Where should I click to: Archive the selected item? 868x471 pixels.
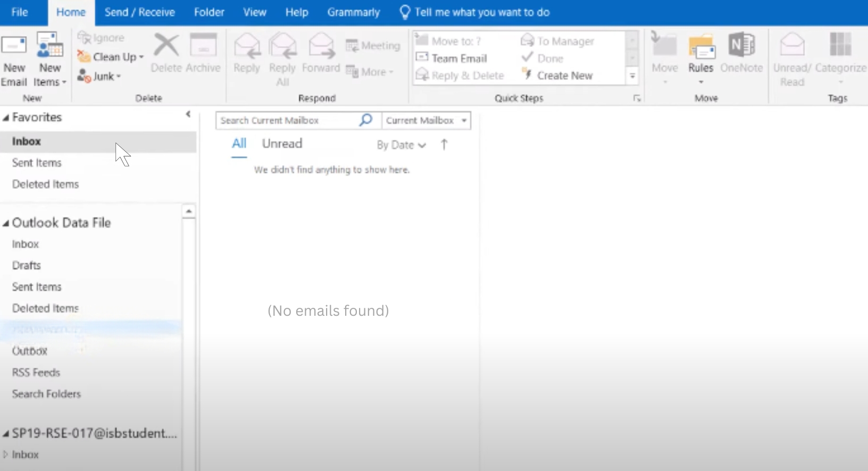pos(203,53)
